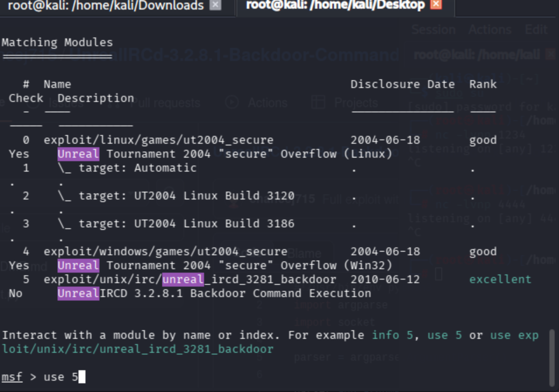Click the 2010-06-12 disclosure date
Viewport: 559px width, 392px height.
coord(385,280)
